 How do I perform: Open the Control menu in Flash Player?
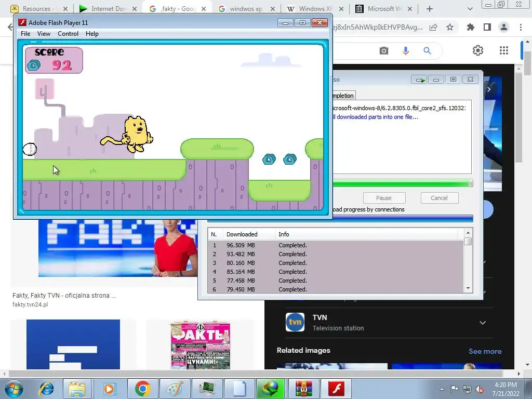point(68,34)
